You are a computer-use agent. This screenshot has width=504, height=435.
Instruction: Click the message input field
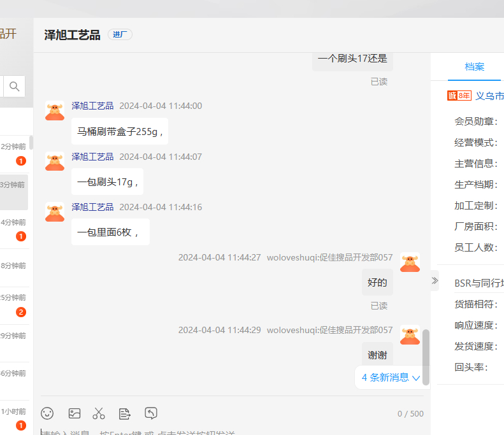[x=229, y=431]
